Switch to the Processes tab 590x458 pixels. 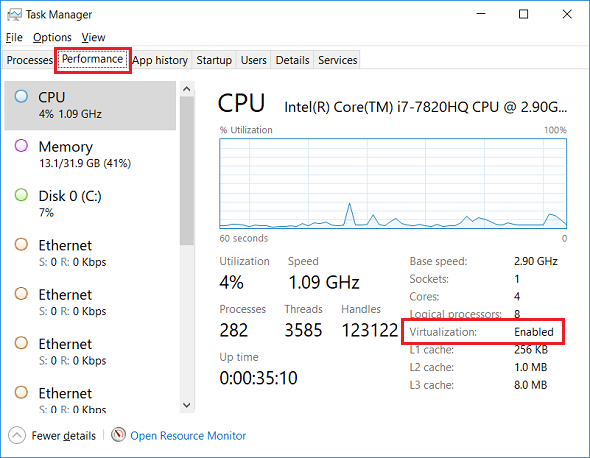29,60
